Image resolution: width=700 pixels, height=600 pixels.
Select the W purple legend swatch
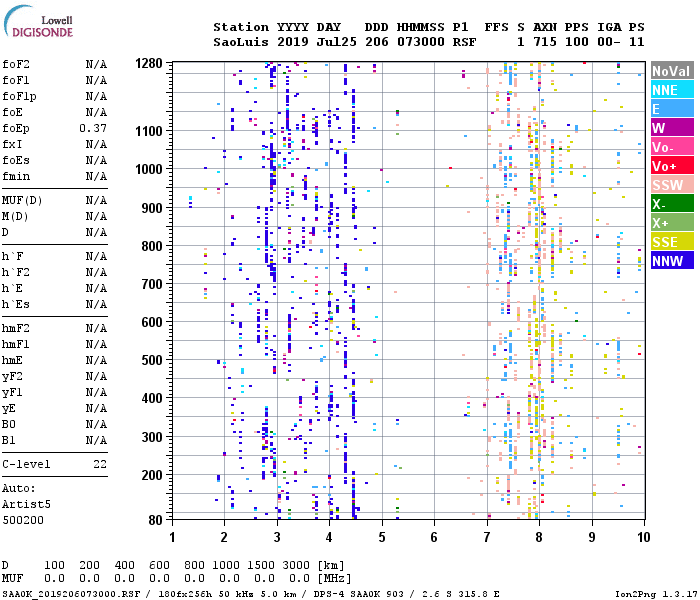coord(672,128)
